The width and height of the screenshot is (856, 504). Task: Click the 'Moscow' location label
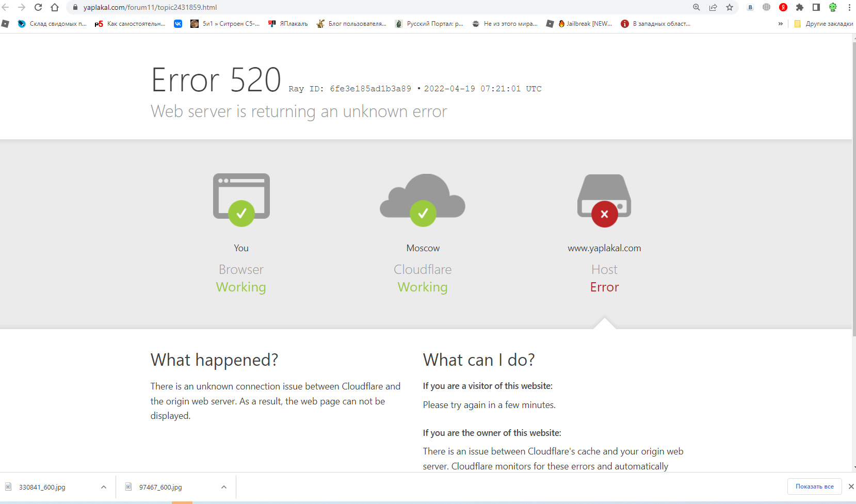point(423,248)
